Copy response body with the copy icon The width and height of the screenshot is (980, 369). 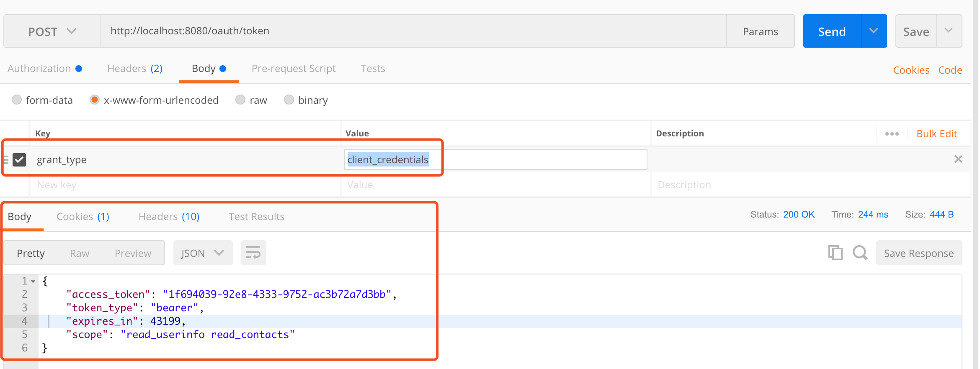(x=835, y=253)
